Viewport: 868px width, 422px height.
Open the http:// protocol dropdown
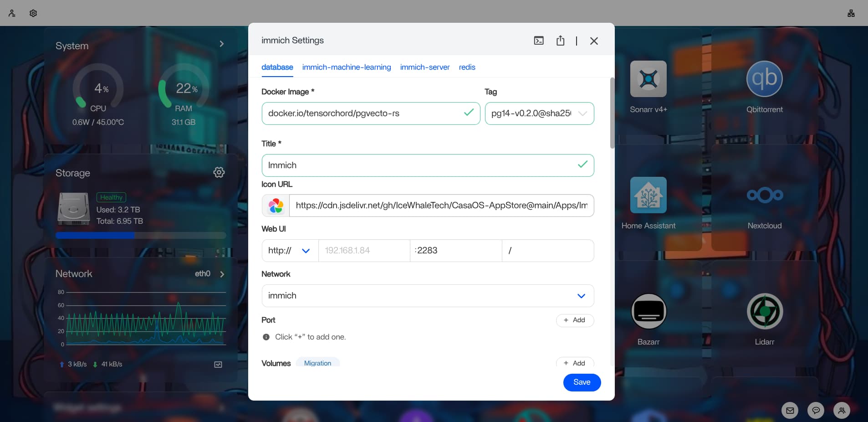(290, 251)
